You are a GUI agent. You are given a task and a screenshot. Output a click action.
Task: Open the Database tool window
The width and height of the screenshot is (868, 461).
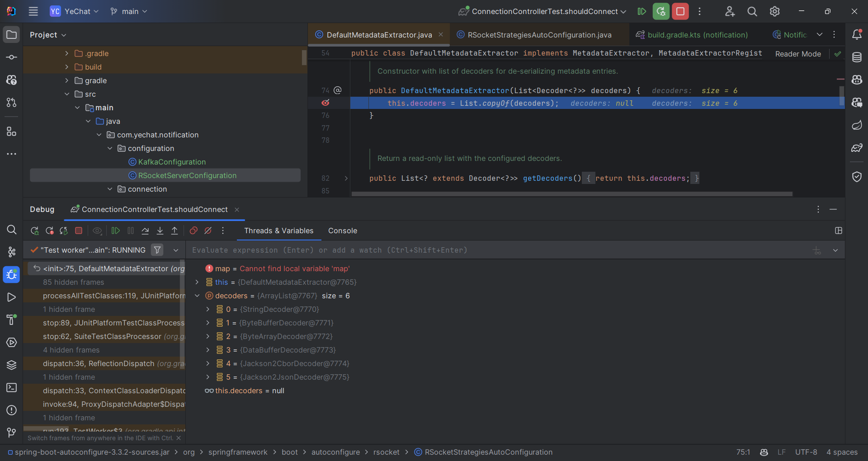pos(857,57)
